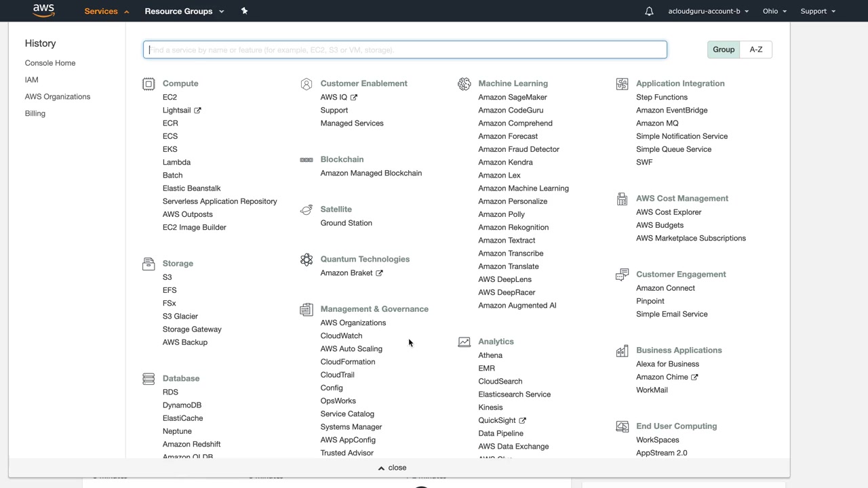Switch the service view to Group
The image size is (868, 488).
[724, 49]
